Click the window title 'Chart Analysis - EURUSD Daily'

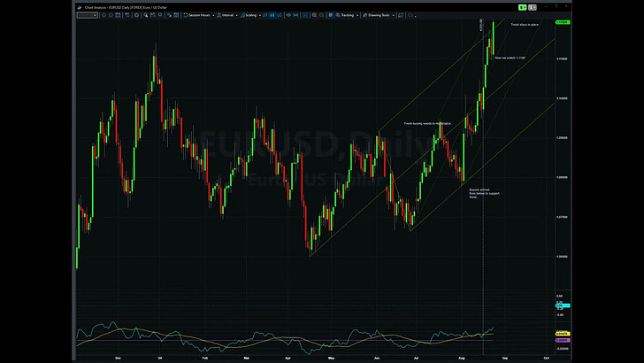(126, 7)
